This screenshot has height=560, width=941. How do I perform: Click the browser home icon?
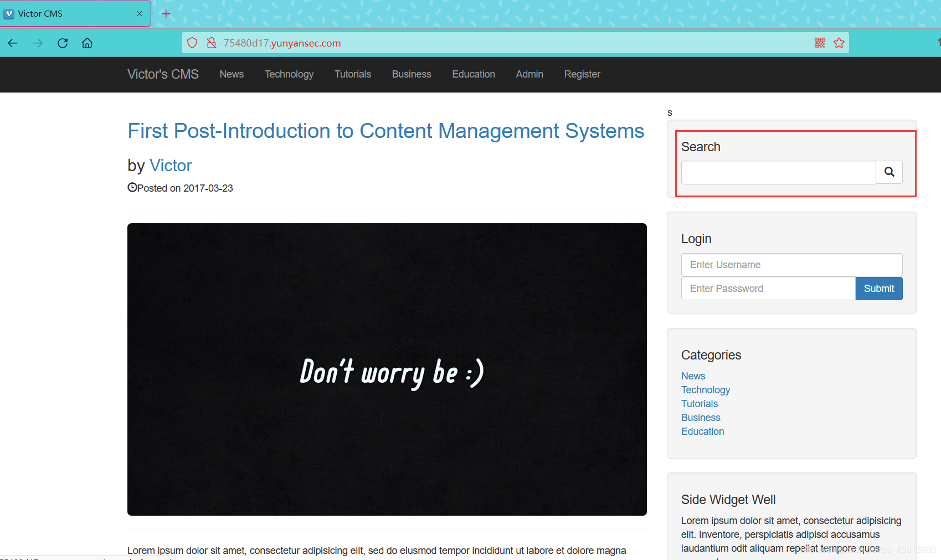coord(86,43)
